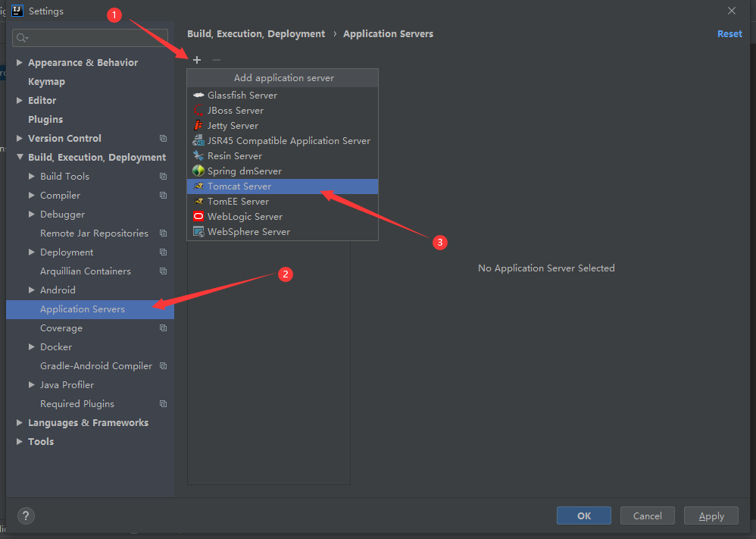Choose JBoss Server from popup list

283,111
